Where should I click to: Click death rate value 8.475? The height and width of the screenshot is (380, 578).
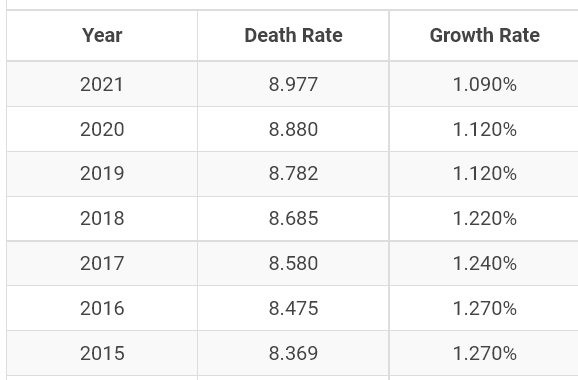pyautogui.click(x=293, y=308)
